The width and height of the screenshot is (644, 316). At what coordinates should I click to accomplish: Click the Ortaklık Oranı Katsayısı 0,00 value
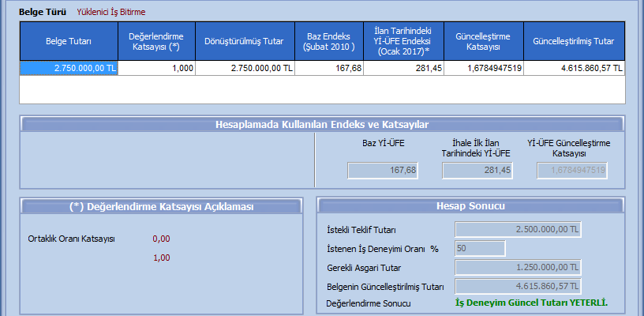tap(162, 239)
